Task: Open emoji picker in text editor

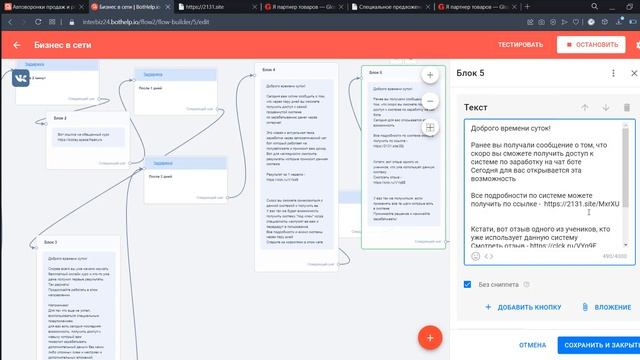Action: pyautogui.click(x=476, y=256)
